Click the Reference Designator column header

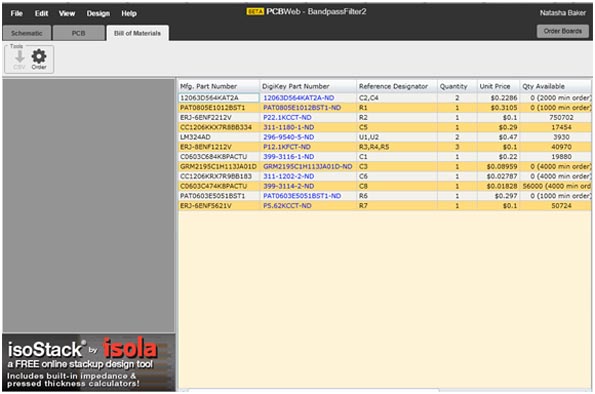point(397,86)
